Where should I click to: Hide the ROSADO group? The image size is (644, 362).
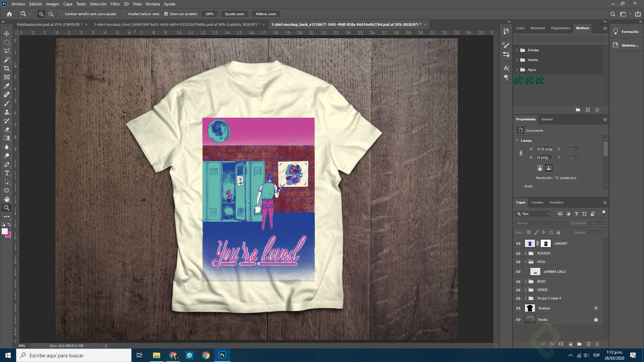[x=518, y=253]
